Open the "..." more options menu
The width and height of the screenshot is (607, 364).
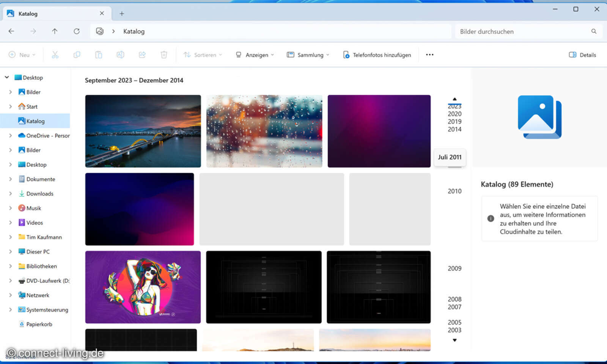[x=429, y=55]
